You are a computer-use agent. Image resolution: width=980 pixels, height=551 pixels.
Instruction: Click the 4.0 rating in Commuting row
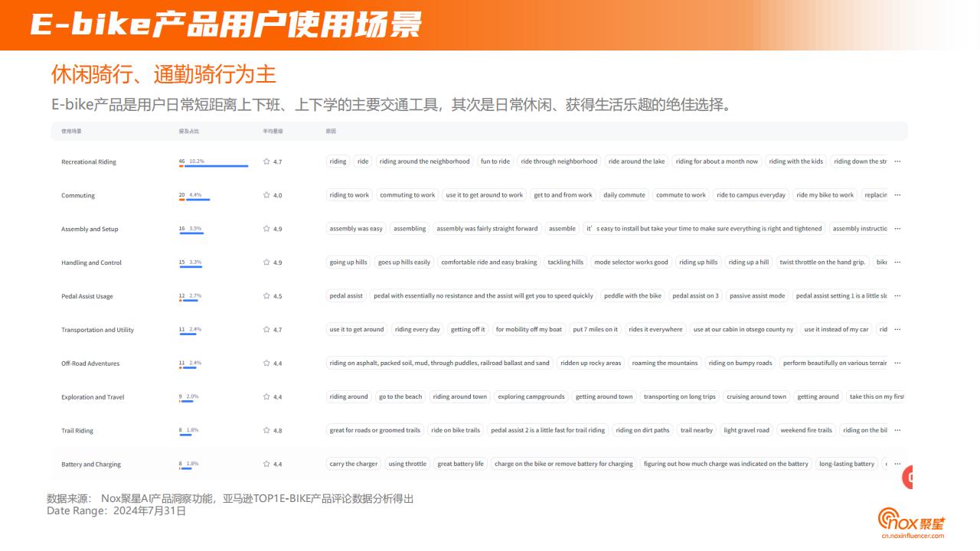278,196
